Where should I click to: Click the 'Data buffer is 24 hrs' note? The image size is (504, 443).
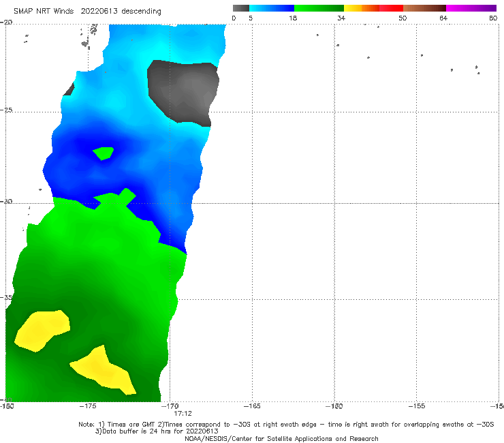[x=157, y=431]
